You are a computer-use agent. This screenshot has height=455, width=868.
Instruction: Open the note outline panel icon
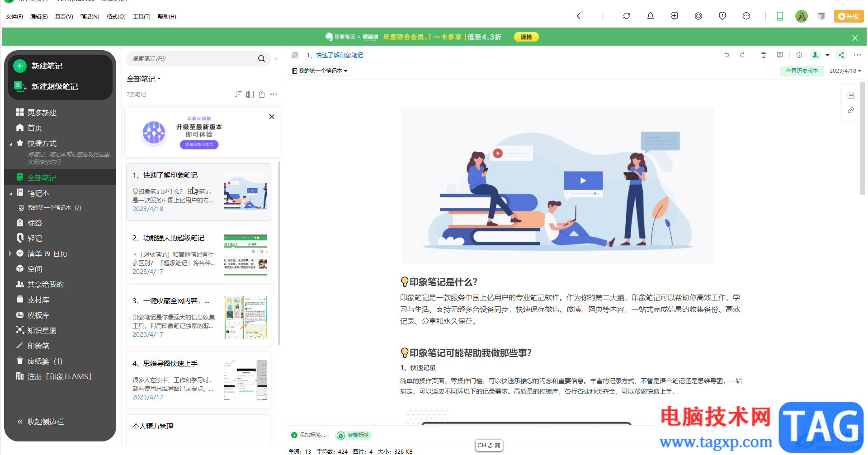tap(851, 96)
